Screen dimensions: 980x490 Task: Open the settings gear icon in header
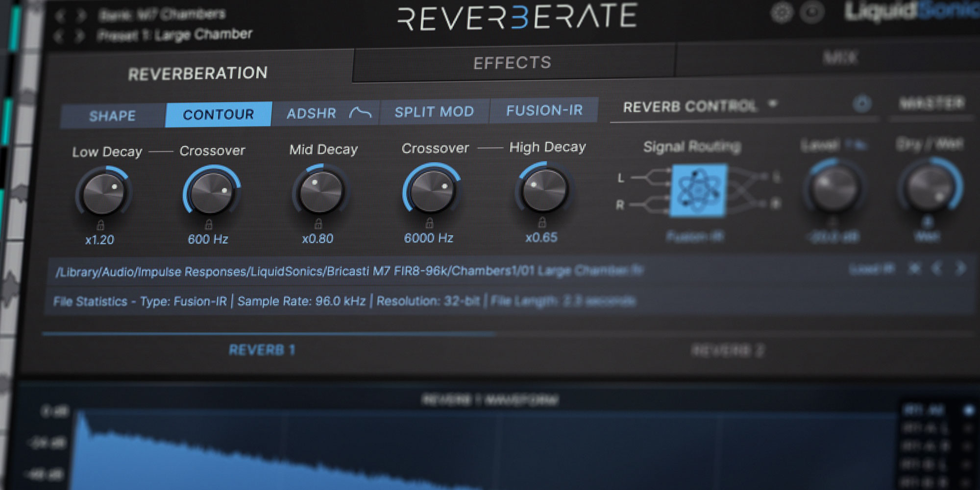pyautogui.click(x=782, y=12)
